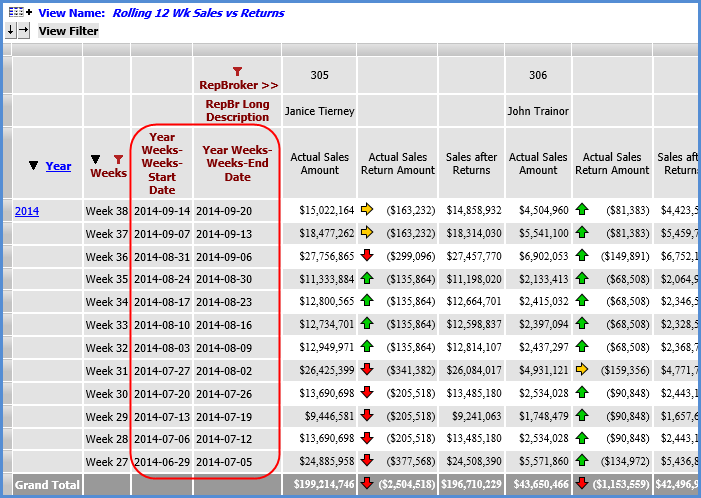Select the Week 27 row label
The width and height of the screenshot is (701, 498).
tap(107, 462)
